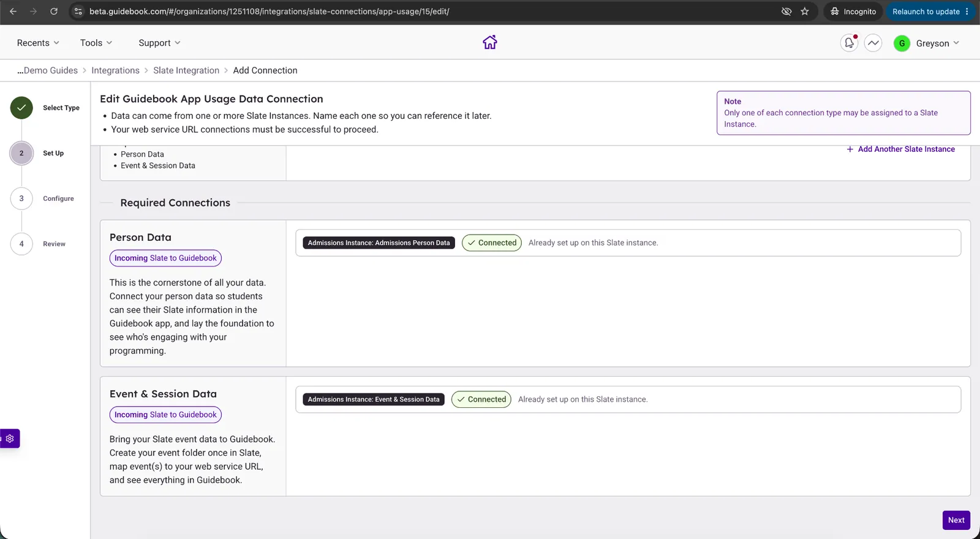This screenshot has height=539, width=980.
Task: Click Add Another Slate Instance
Action: tap(900, 149)
